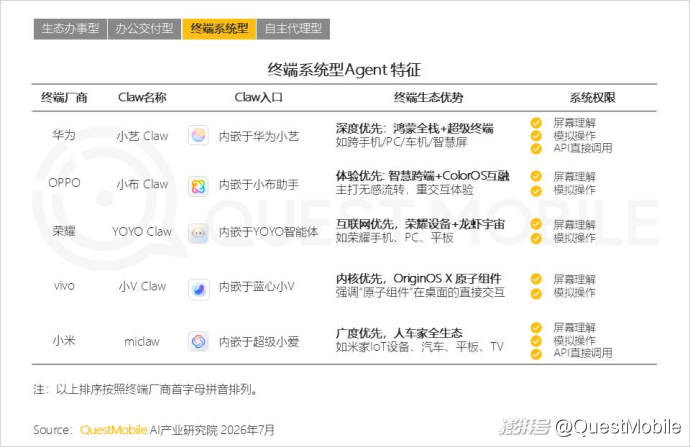Select the highlighted 终端系统型 tab
Image resolution: width=690 pixels, height=447 pixels.
[x=219, y=29]
